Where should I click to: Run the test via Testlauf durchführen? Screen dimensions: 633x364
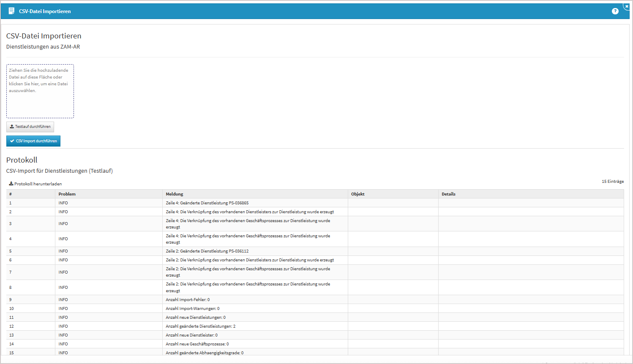[x=30, y=127]
